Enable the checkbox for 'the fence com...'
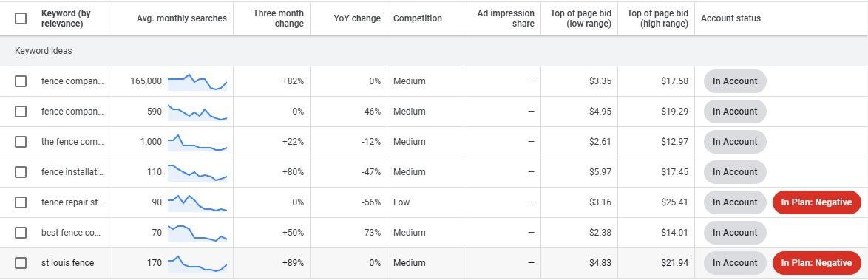The height and width of the screenshot is (280, 868). (21, 142)
